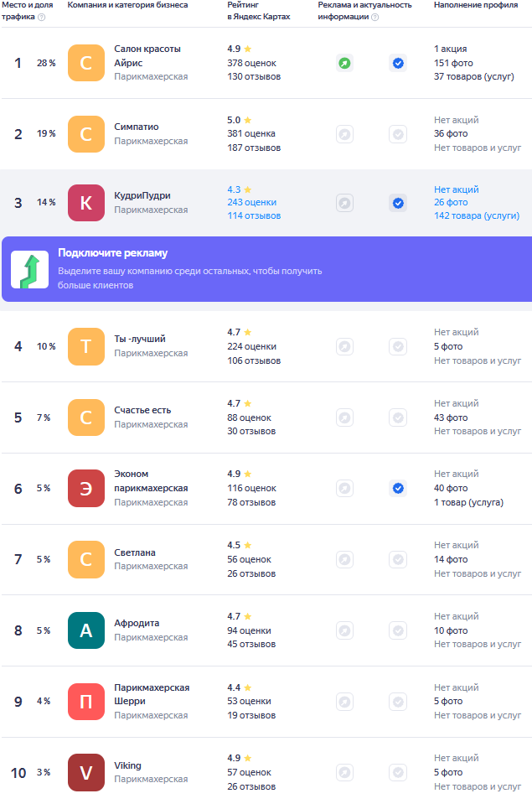
Task: Click the blue verified checkmark for Салон красоты Айрис
Action: click(398, 63)
